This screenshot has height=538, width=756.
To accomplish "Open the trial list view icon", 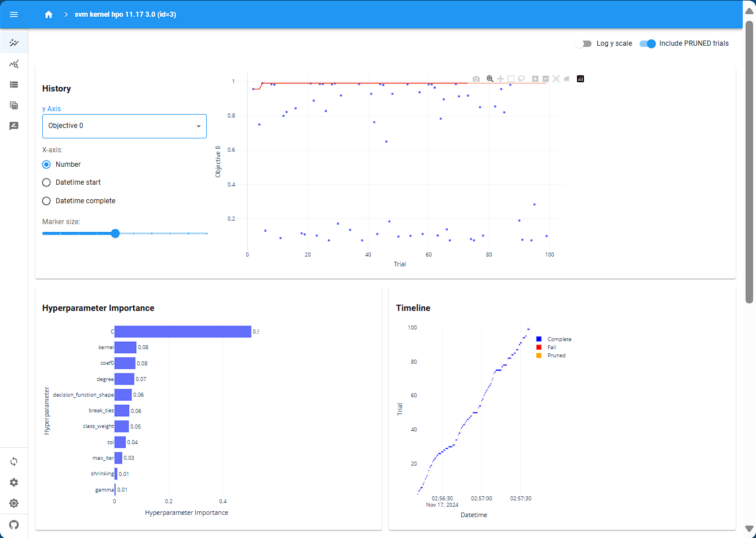I will tap(14, 85).
